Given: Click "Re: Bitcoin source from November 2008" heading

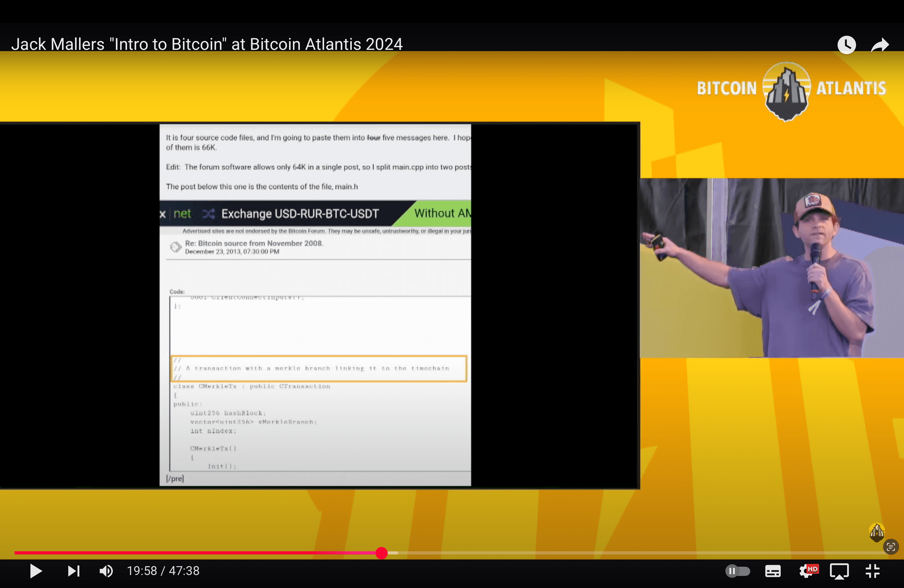Looking at the screenshot, I should (x=254, y=243).
